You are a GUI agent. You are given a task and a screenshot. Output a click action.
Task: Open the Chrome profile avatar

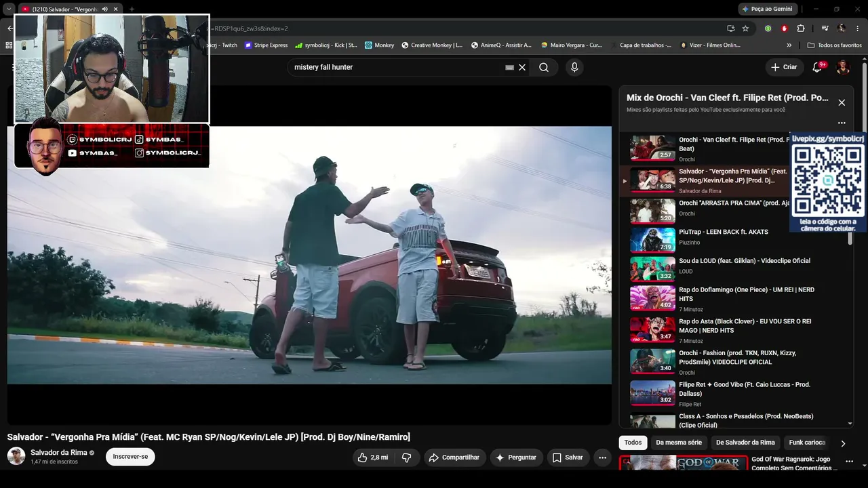click(842, 28)
